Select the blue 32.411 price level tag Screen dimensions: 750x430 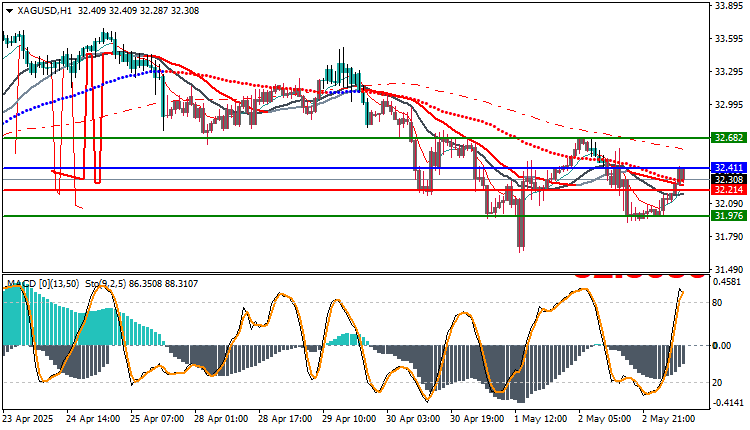point(728,168)
